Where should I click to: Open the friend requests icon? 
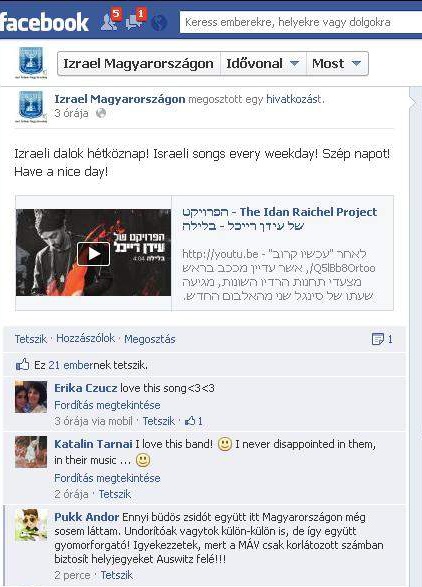click(x=110, y=21)
